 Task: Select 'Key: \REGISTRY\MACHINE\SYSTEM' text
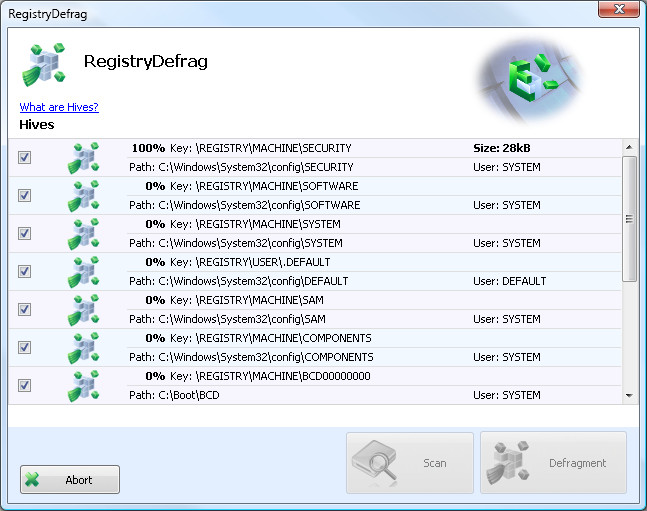pos(255,224)
